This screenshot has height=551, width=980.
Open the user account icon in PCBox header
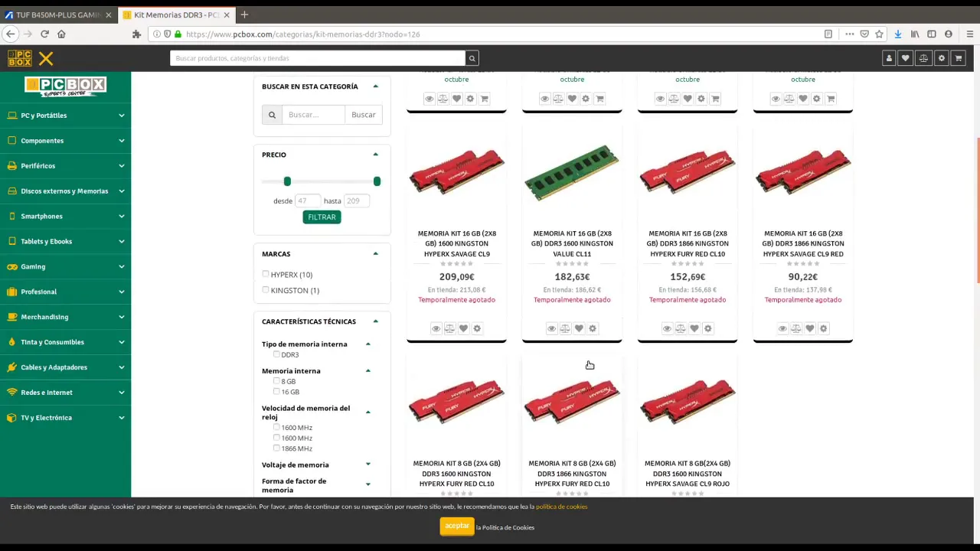[x=889, y=58]
